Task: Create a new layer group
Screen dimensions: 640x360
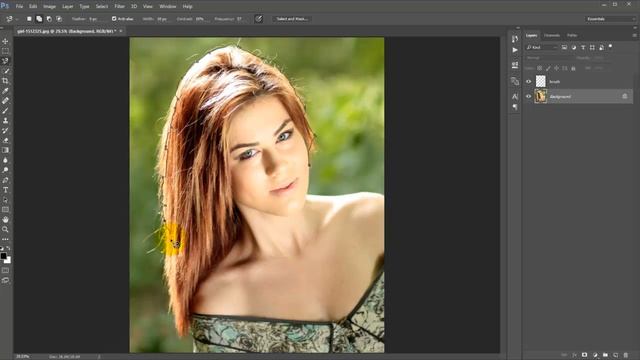Action: (x=605, y=355)
